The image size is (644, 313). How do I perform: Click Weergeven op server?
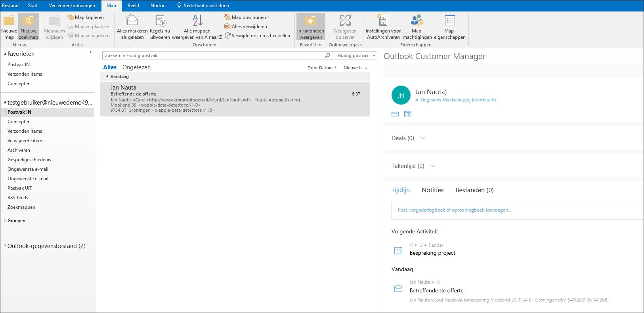click(345, 27)
